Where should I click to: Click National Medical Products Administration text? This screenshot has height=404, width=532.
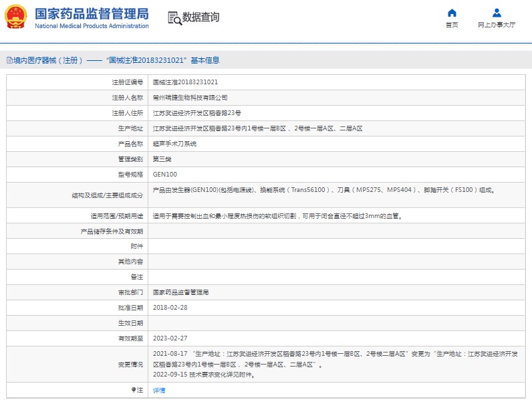pos(92,26)
